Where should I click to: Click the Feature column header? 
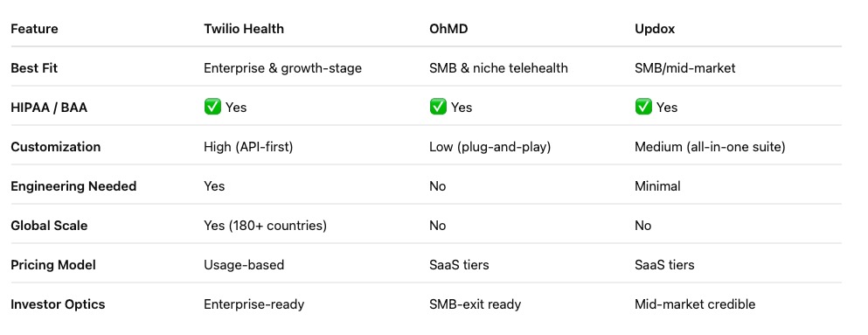coord(34,29)
